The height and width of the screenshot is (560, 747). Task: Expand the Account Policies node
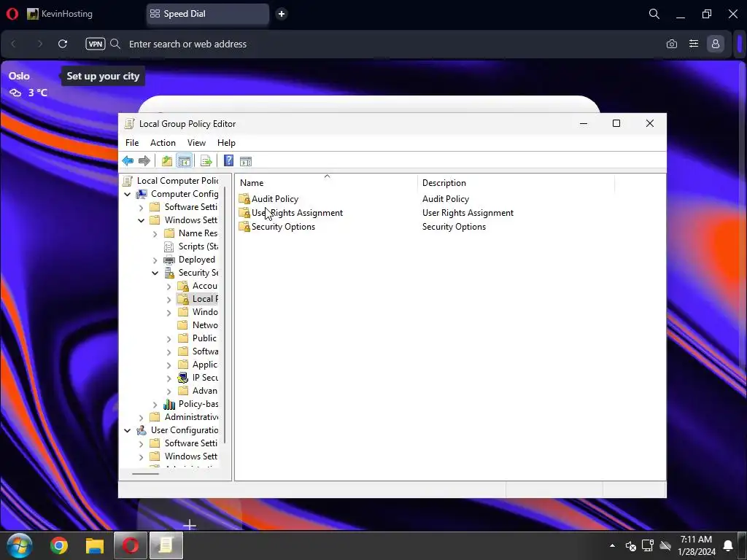(169, 286)
